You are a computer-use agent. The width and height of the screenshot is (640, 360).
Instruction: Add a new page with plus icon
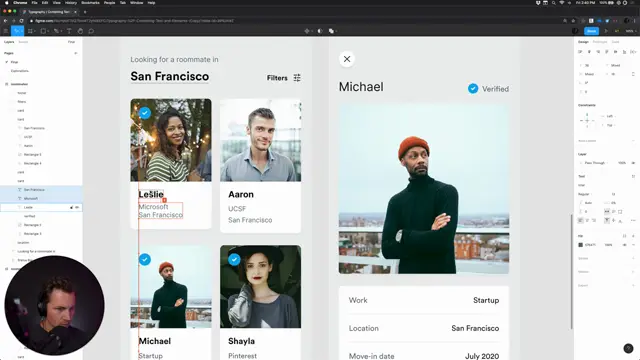click(x=76, y=53)
